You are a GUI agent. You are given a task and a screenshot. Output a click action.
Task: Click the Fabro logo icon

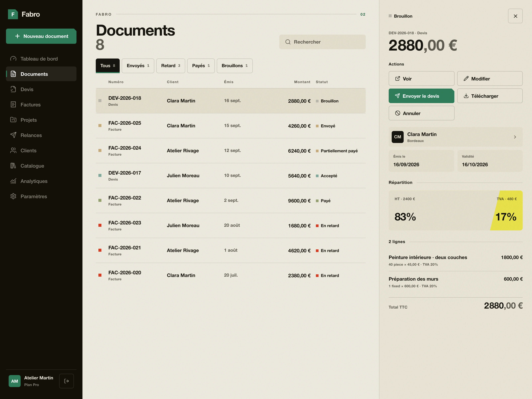(x=13, y=14)
